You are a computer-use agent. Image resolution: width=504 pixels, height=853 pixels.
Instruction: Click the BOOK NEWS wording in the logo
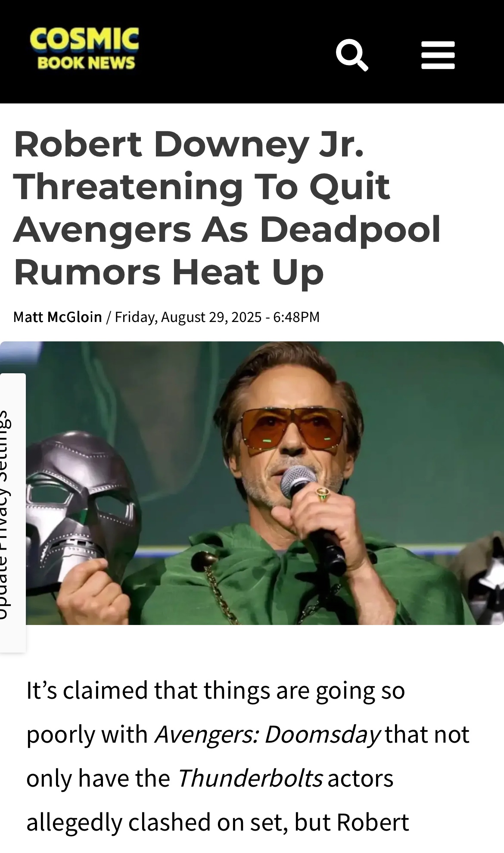[x=86, y=63]
